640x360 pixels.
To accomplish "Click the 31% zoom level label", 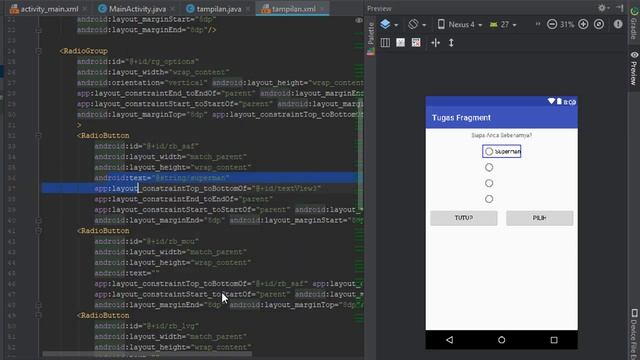I will click(567, 24).
